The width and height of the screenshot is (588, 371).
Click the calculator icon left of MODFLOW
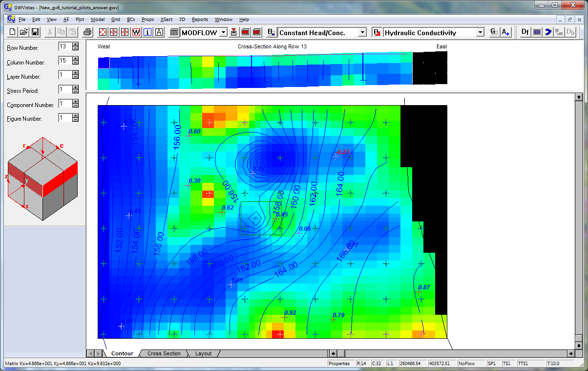click(174, 32)
